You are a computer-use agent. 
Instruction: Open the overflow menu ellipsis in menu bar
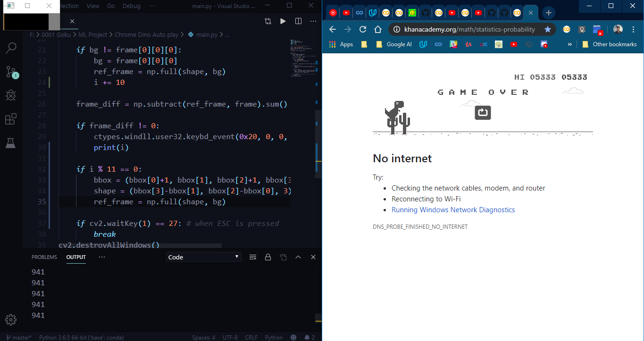[153, 6]
